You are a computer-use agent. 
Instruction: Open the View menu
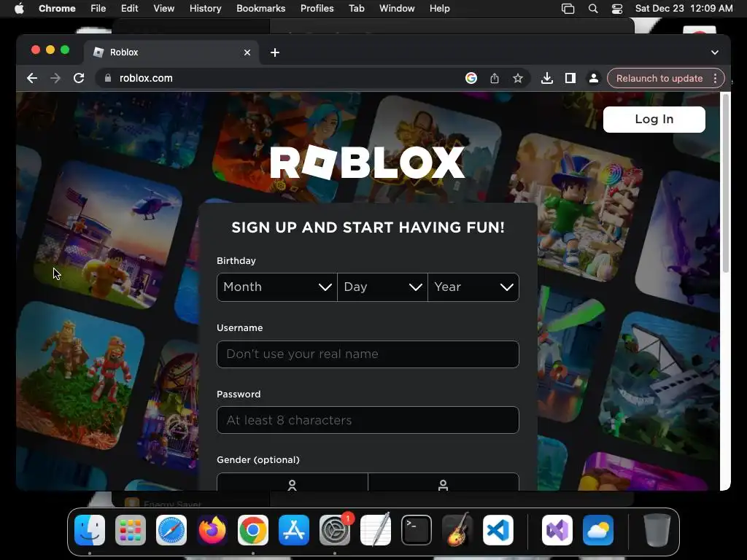pyautogui.click(x=164, y=9)
